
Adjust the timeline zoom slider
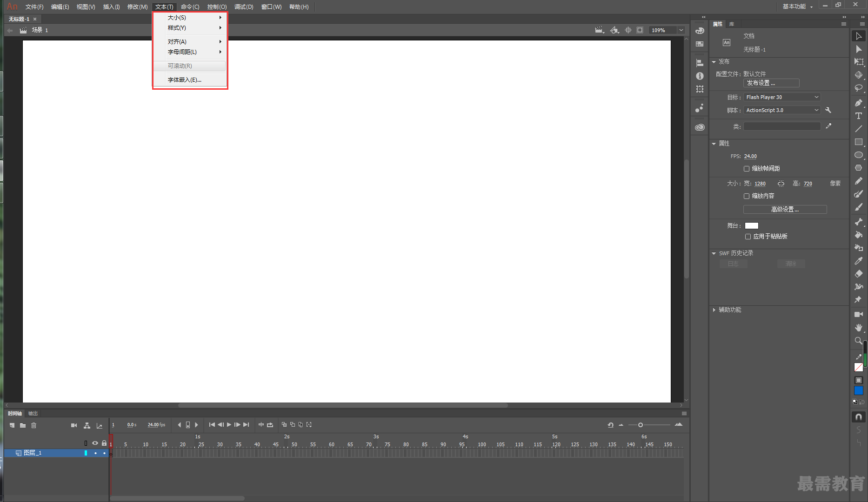[x=641, y=425]
